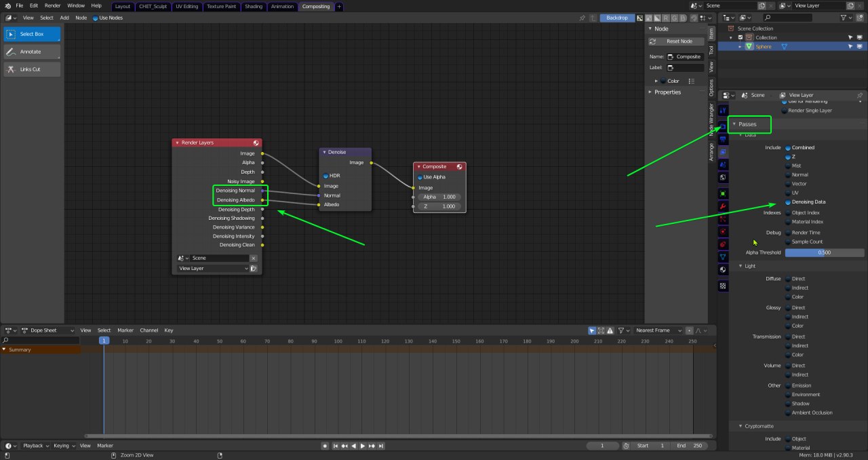Open the Material properties tab icon

[x=723, y=270]
